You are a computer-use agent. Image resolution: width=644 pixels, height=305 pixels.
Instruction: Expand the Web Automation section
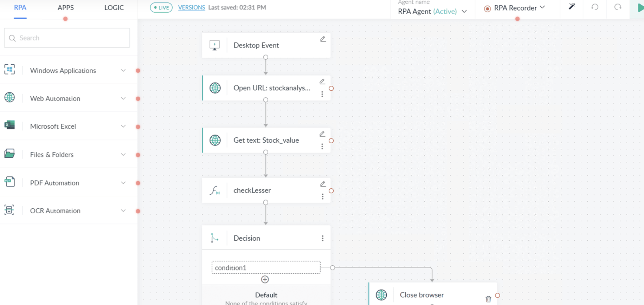(123, 99)
